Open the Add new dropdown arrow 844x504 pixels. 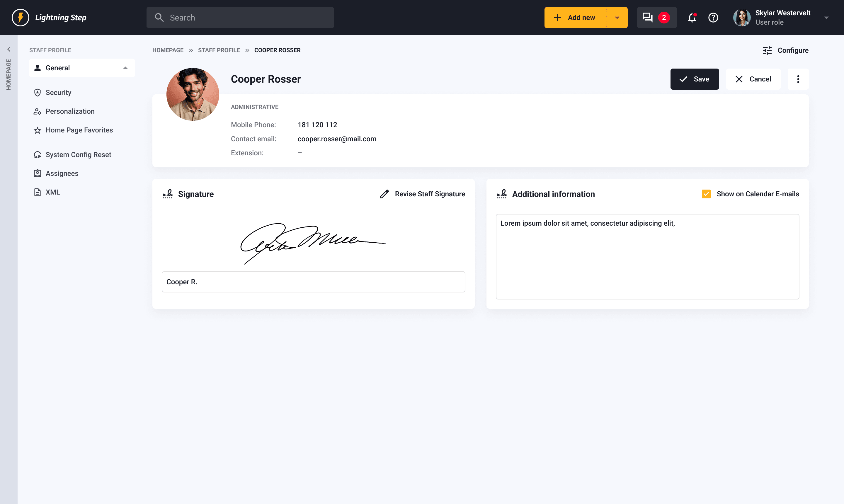(x=617, y=18)
